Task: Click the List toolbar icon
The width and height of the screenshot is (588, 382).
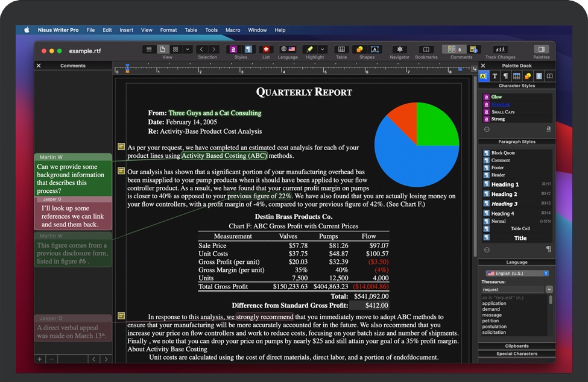Action: click(x=266, y=49)
